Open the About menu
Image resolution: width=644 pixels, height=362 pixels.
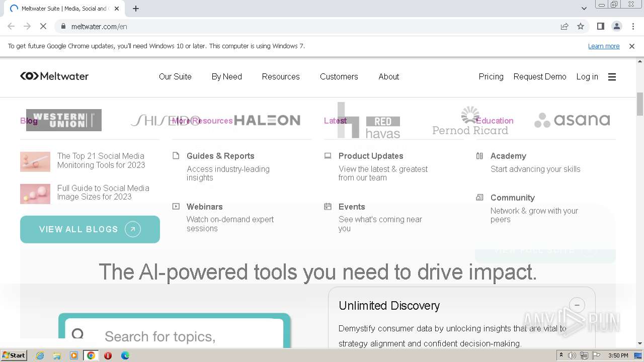[389, 76]
